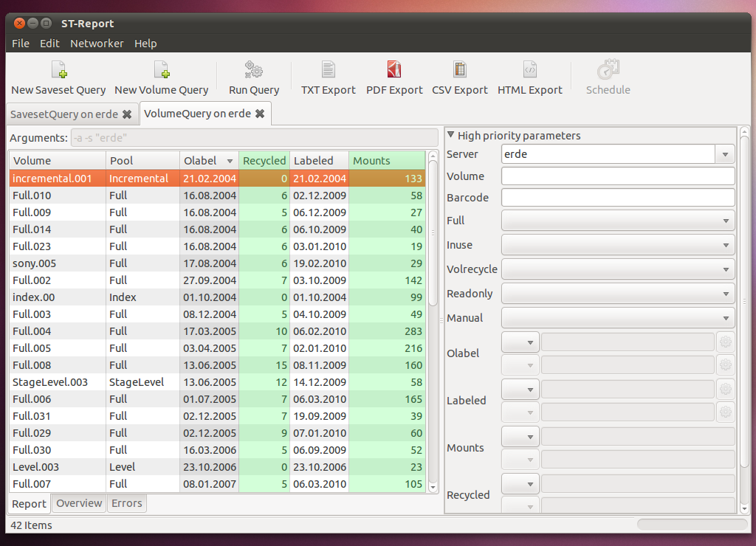Click the Olabel date 27.09.2004
Viewport: 756px width, 546px height.
pyautogui.click(x=210, y=280)
